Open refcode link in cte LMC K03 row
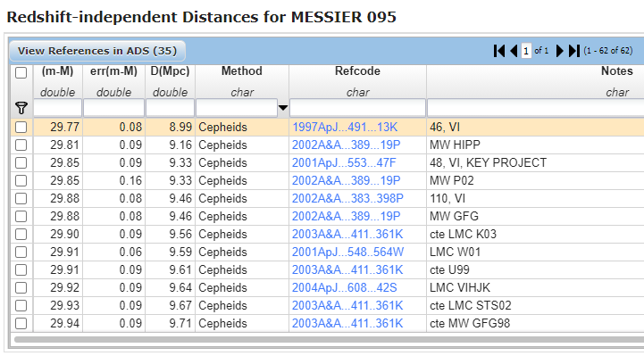 [347, 234]
